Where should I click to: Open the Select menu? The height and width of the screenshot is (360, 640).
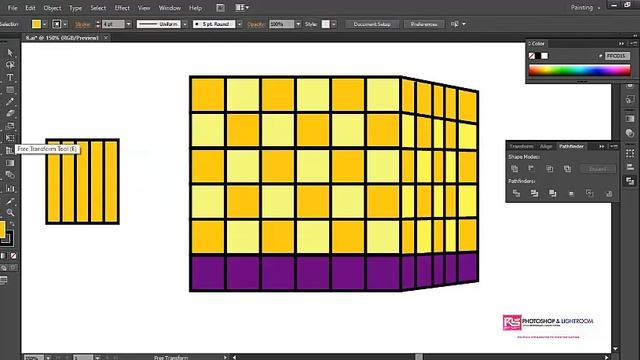coord(98,8)
